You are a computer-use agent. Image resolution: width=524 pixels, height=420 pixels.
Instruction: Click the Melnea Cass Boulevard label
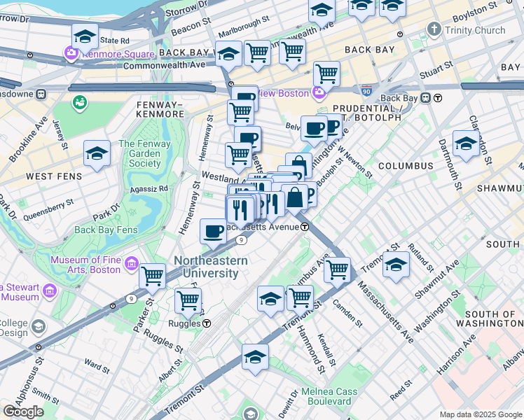click(x=329, y=396)
